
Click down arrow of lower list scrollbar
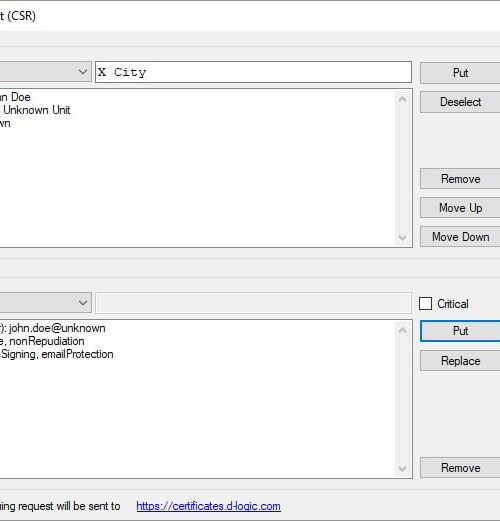tap(402, 469)
